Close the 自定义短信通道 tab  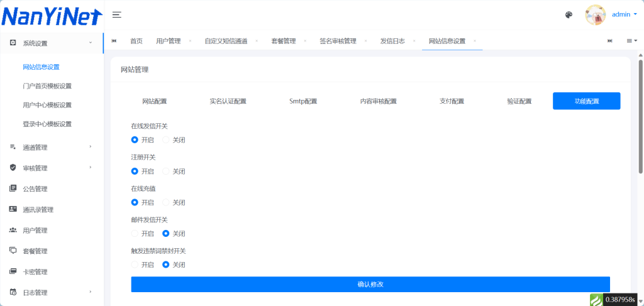point(257,41)
